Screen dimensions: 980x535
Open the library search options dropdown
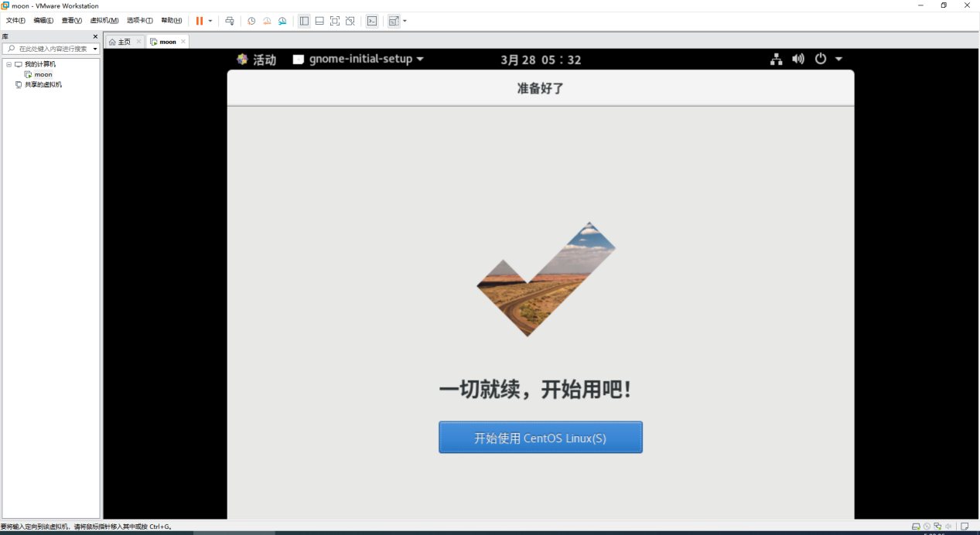point(95,49)
